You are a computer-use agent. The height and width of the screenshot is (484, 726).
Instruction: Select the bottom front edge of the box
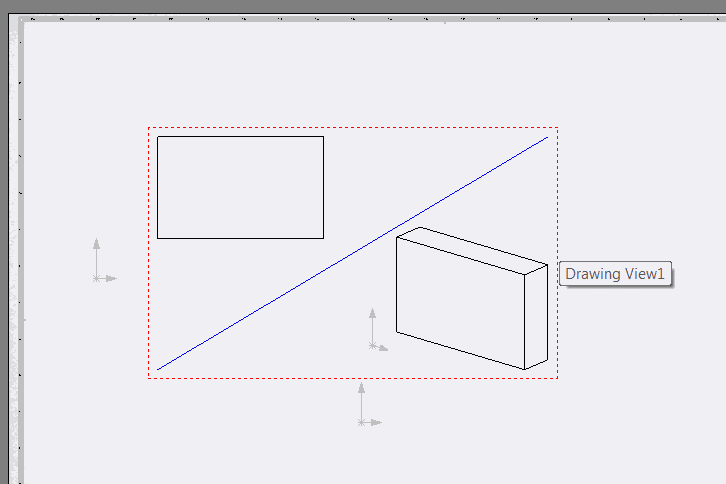(460, 351)
